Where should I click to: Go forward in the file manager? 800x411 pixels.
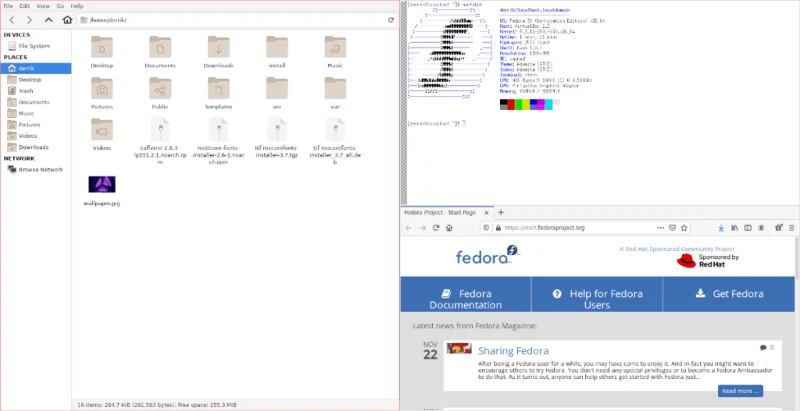pos(29,20)
